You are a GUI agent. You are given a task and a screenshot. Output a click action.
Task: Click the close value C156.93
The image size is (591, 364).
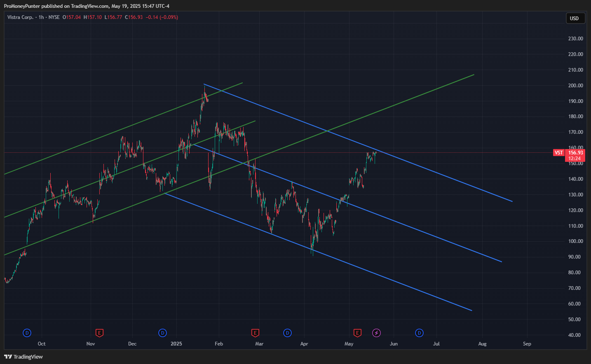pos(134,17)
